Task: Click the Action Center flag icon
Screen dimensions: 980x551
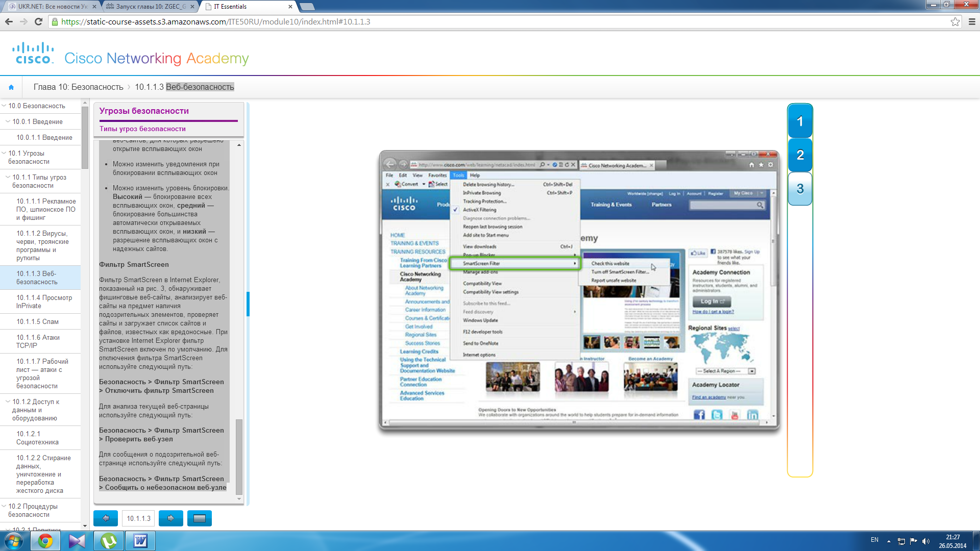Action: coord(914,541)
